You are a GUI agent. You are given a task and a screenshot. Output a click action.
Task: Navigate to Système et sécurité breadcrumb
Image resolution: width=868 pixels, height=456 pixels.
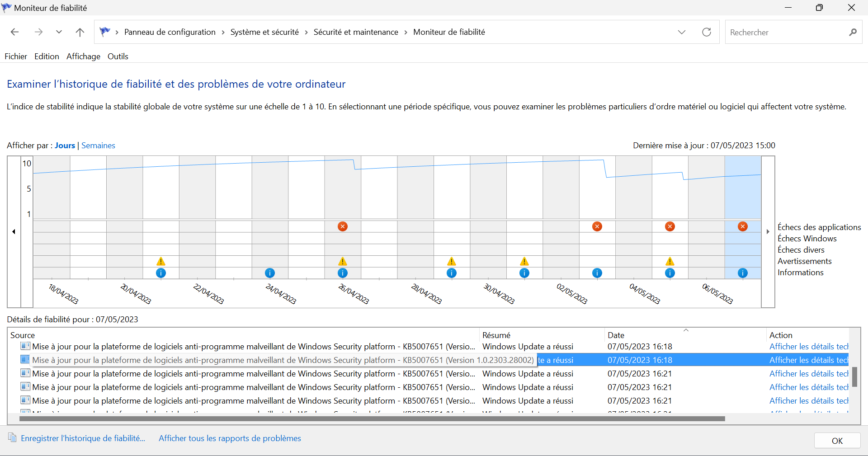tap(264, 32)
